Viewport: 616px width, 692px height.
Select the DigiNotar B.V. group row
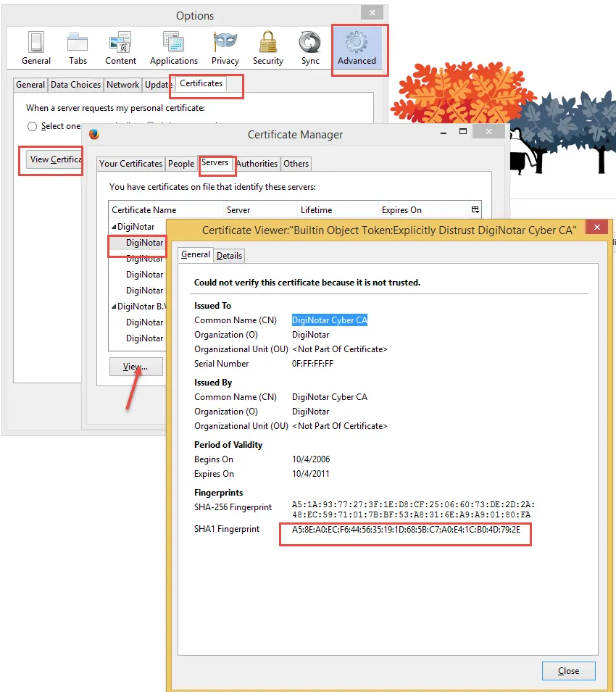click(138, 307)
